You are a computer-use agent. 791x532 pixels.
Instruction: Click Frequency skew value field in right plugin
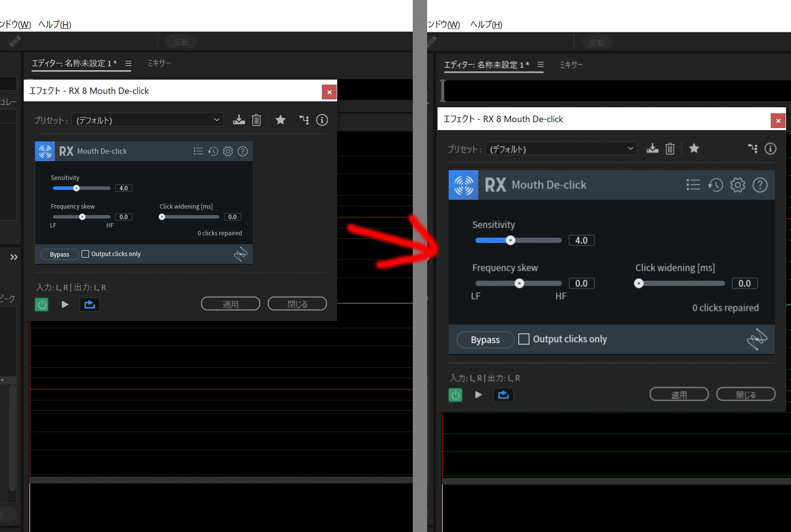click(581, 283)
